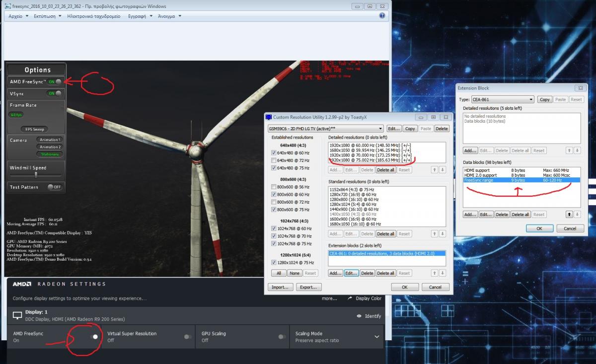Adjust the Windmill Speed slider

(x=36, y=174)
